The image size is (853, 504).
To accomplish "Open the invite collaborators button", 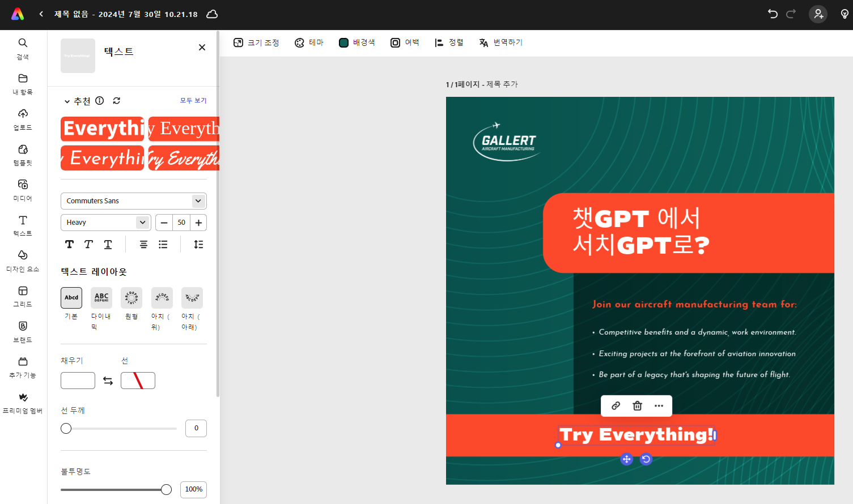I will pos(818,14).
